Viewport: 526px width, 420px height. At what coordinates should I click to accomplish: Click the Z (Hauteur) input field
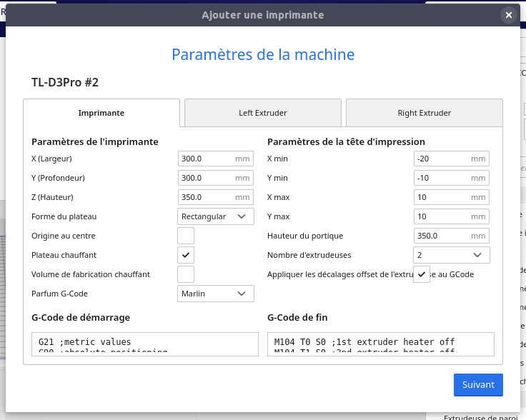[206, 197]
